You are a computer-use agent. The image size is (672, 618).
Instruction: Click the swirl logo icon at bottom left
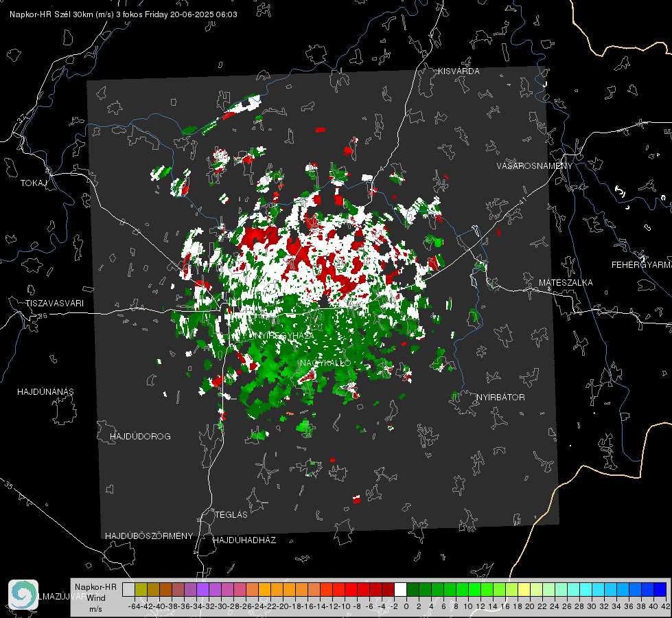pyautogui.click(x=23, y=595)
